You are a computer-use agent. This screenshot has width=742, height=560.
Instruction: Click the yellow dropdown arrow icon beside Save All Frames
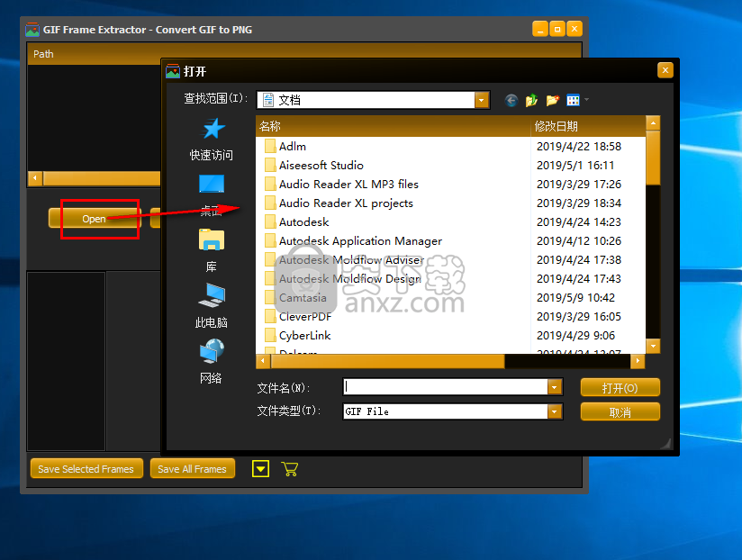click(x=260, y=468)
